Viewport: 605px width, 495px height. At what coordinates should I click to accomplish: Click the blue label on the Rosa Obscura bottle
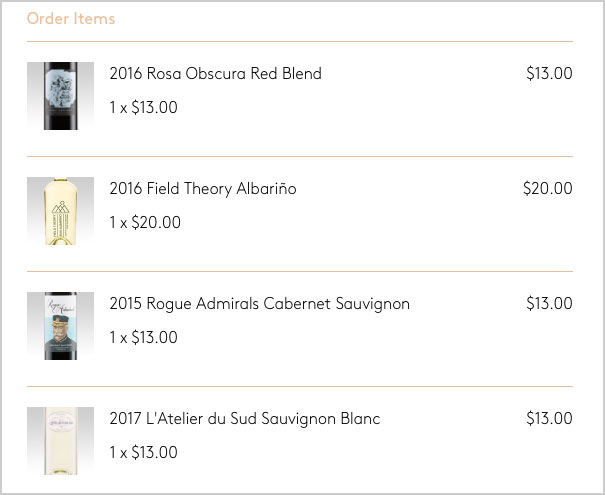[60, 88]
